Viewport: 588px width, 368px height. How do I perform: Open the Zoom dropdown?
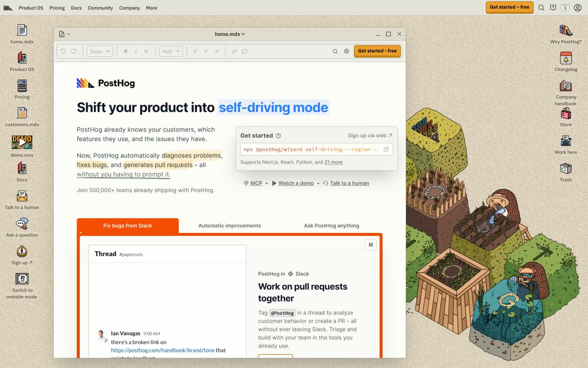[x=100, y=51]
